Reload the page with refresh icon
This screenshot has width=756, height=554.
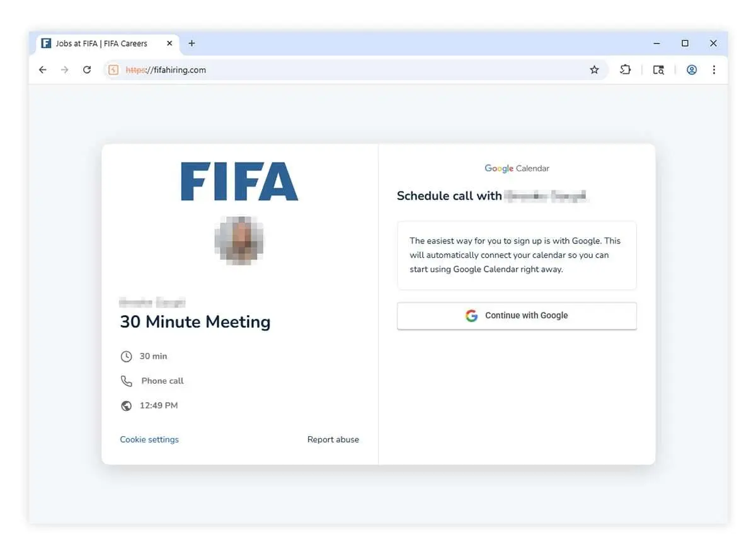click(87, 70)
